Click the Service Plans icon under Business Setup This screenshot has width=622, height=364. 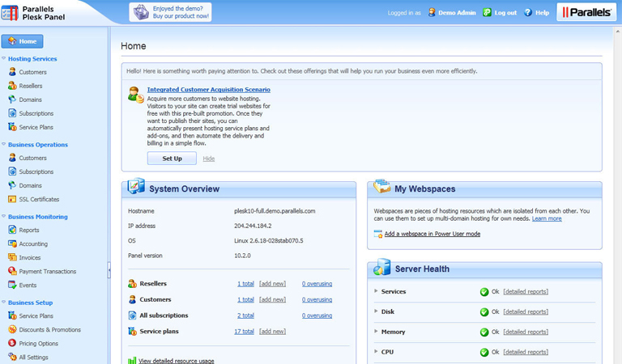[12, 315]
